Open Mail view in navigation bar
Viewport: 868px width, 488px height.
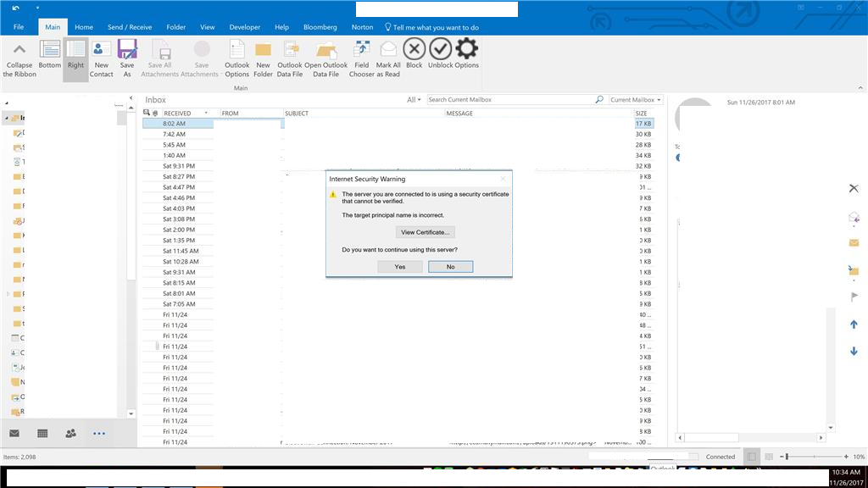click(14, 433)
